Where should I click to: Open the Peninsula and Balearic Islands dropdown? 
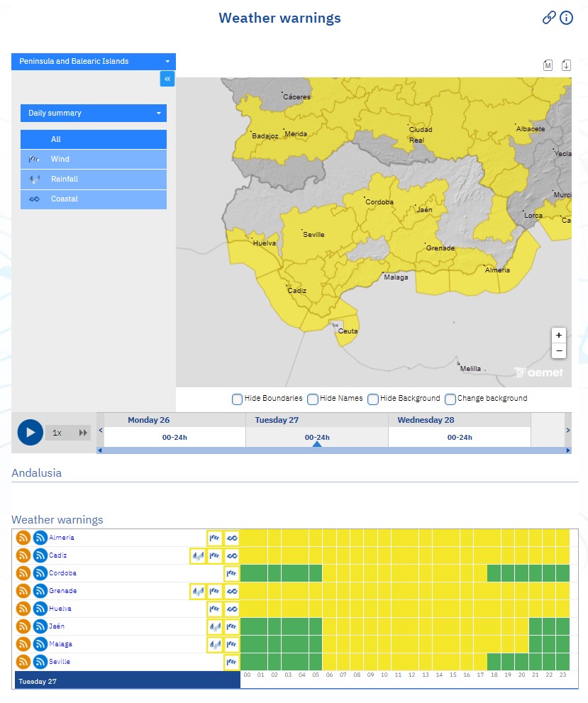click(x=94, y=62)
